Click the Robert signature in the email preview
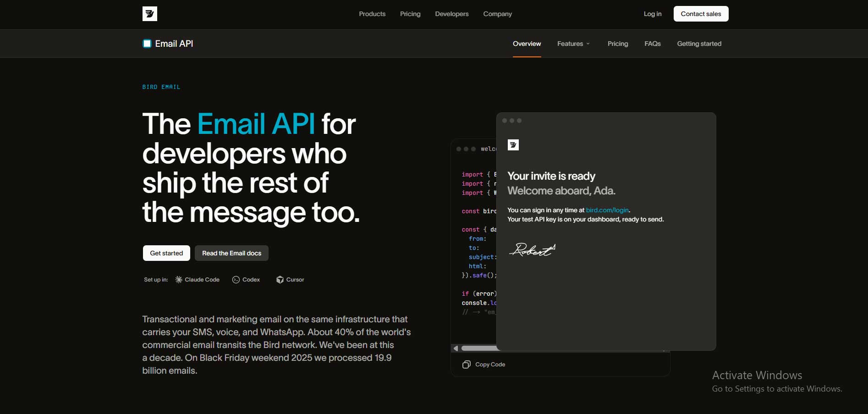This screenshot has width=868, height=414. point(533,249)
